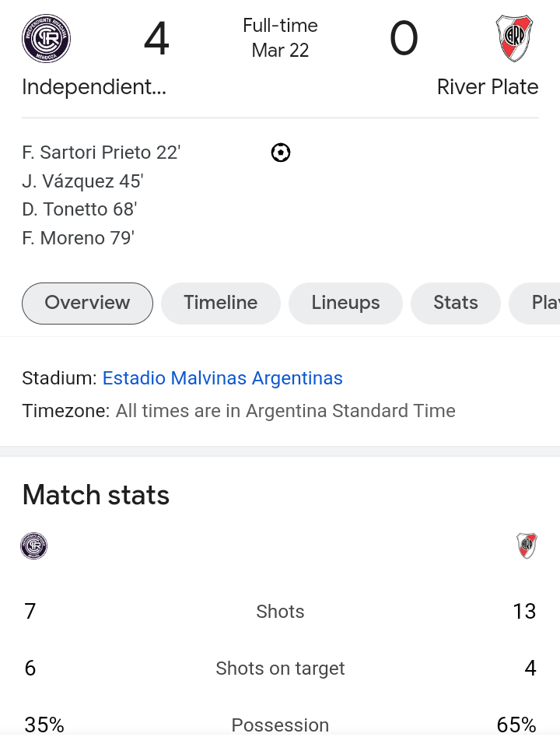Click the Match stats heading
This screenshot has height=744, width=560.
(x=96, y=495)
